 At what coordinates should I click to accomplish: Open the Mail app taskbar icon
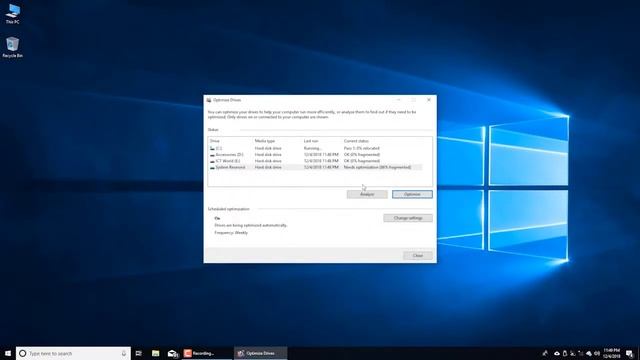173,353
